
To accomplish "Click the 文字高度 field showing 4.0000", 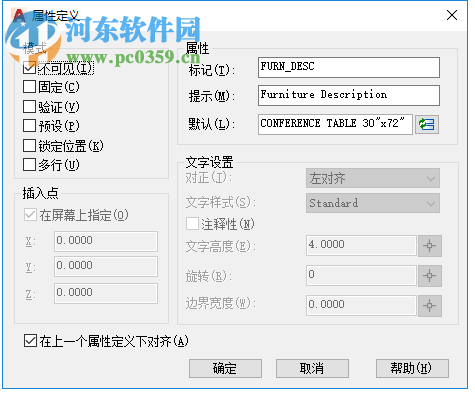I will click(361, 246).
